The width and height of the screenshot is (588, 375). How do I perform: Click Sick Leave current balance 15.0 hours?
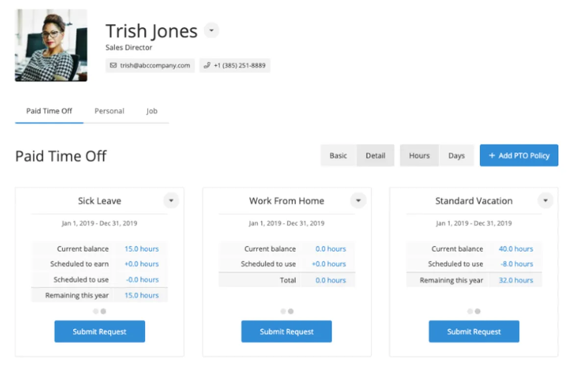click(x=142, y=249)
